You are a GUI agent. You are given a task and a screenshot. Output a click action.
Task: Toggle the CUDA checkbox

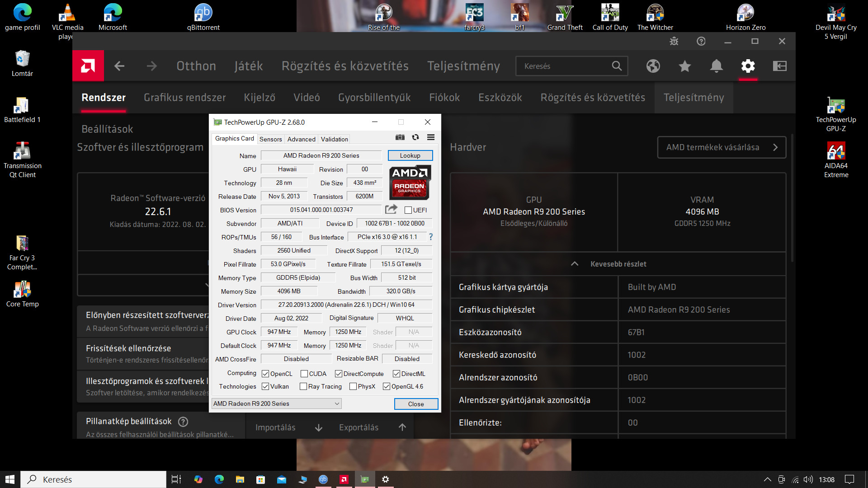point(304,374)
